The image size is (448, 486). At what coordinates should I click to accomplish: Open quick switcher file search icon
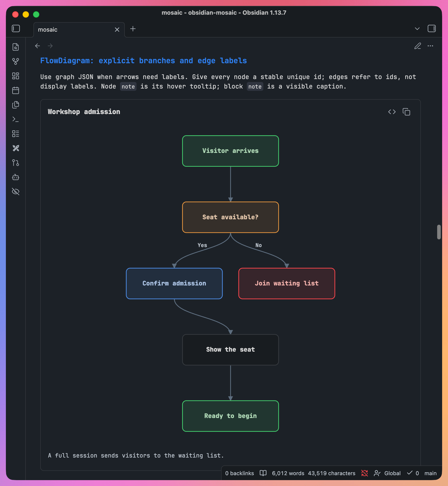pyautogui.click(x=16, y=47)
